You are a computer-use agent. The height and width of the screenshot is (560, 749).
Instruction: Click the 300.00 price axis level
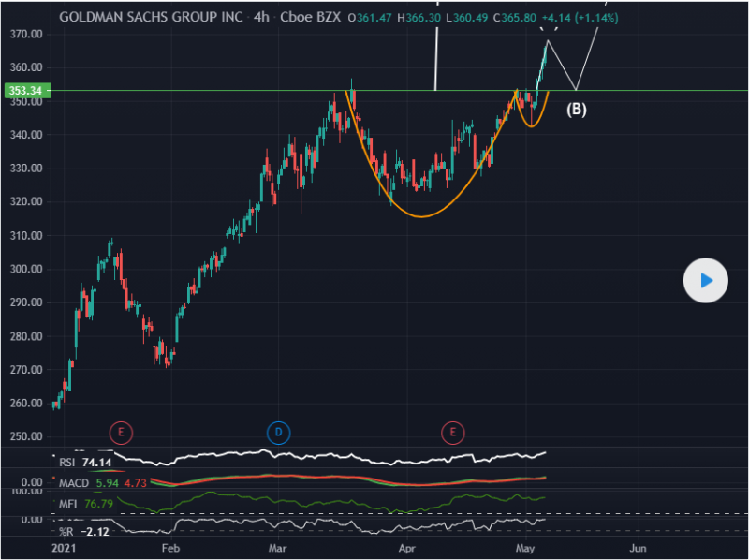coord(25,269)
